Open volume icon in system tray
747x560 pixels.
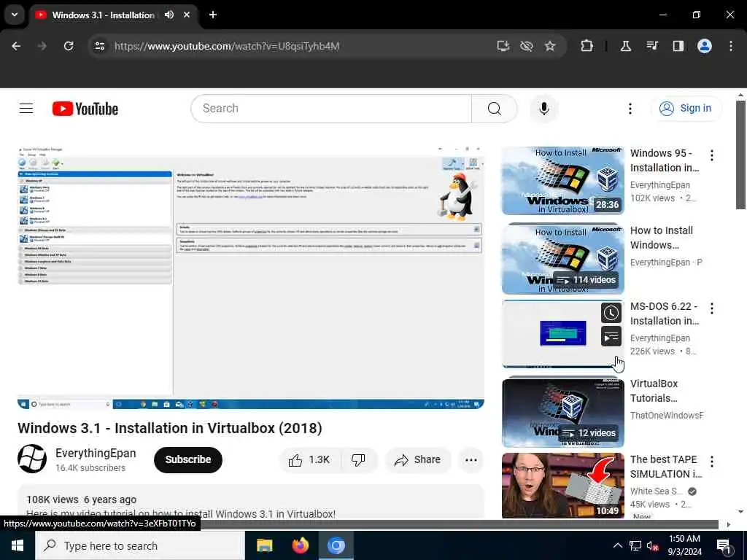coord(652,545)
